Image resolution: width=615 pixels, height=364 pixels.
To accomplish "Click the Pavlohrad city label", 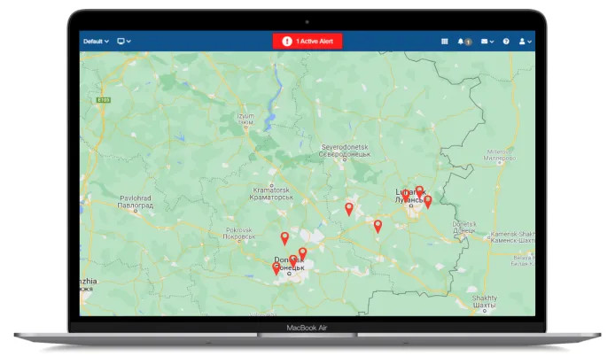I will (136, 202).
